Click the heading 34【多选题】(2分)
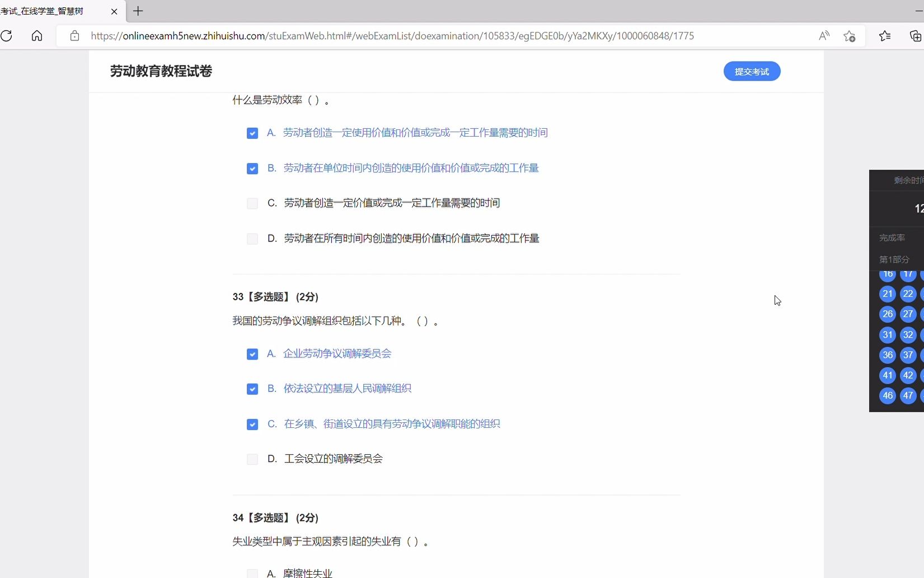The width and height of the screenshot is (924, 578). pyautogui.click(x=275, y=518)
